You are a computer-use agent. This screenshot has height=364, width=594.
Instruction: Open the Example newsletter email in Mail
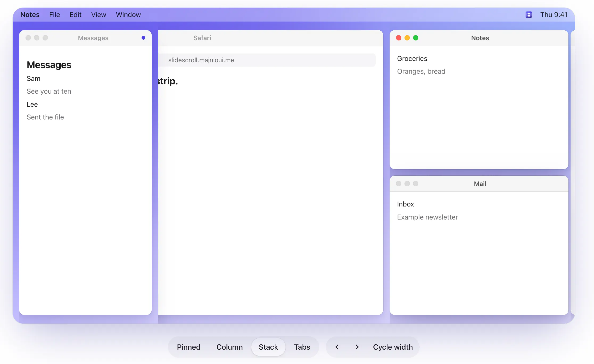pyautogui.click(x=427, y=217)
